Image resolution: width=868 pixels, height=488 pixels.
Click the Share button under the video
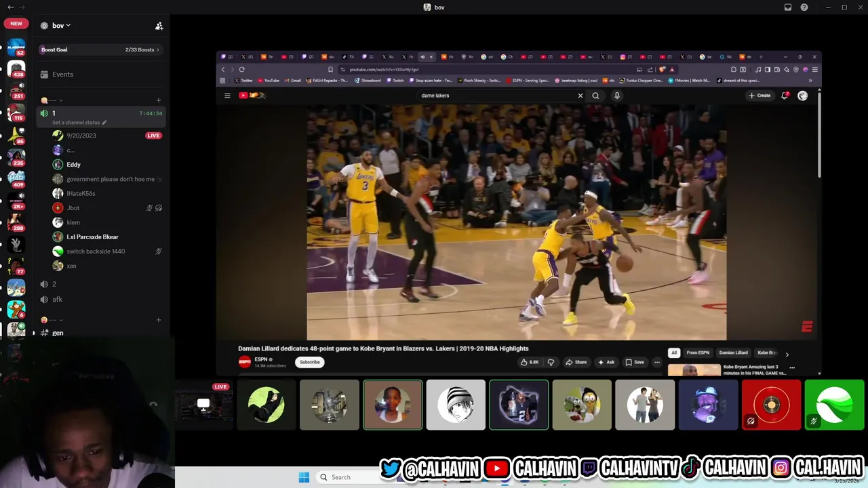pyautogui.click(x=576, y=362)
